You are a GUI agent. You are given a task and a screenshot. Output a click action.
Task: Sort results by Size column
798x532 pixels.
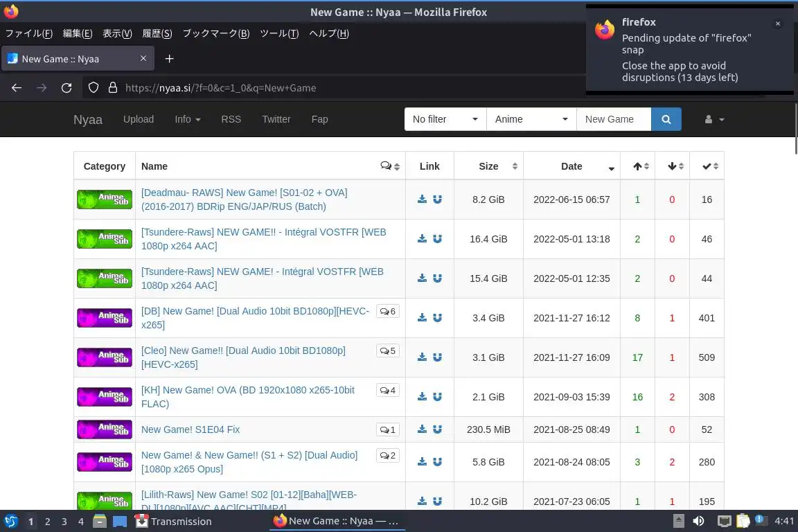(488, 166)
